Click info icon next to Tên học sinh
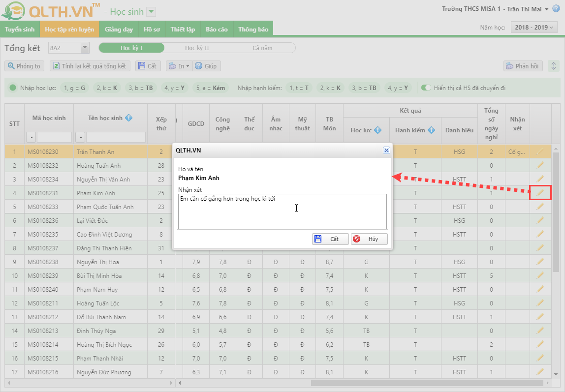 click(x=128, y=118)
